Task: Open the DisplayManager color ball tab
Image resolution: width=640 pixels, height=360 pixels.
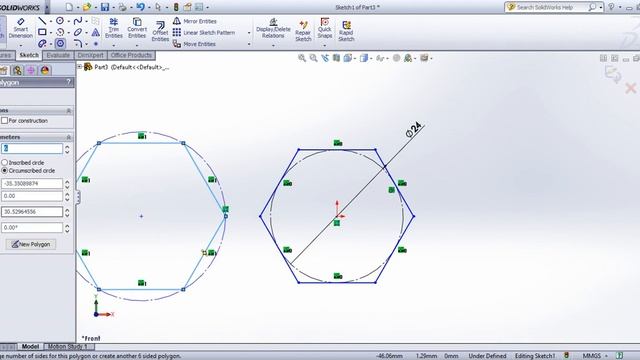Action: coord(45,70)
